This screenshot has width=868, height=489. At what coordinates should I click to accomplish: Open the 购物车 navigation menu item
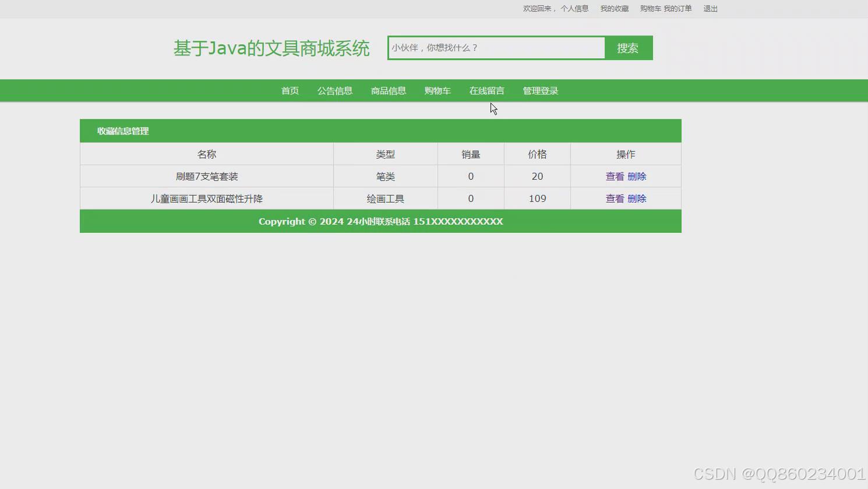click(437, 90)
